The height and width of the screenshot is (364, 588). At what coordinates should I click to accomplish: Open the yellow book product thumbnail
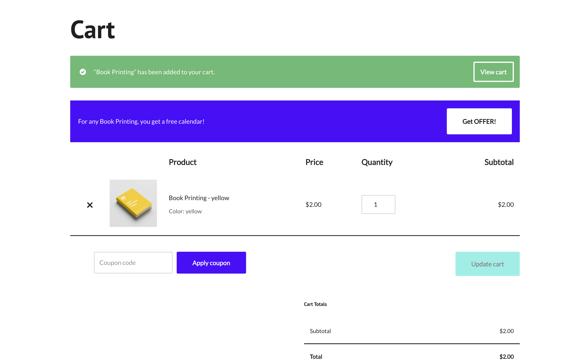tap(133, 203)
